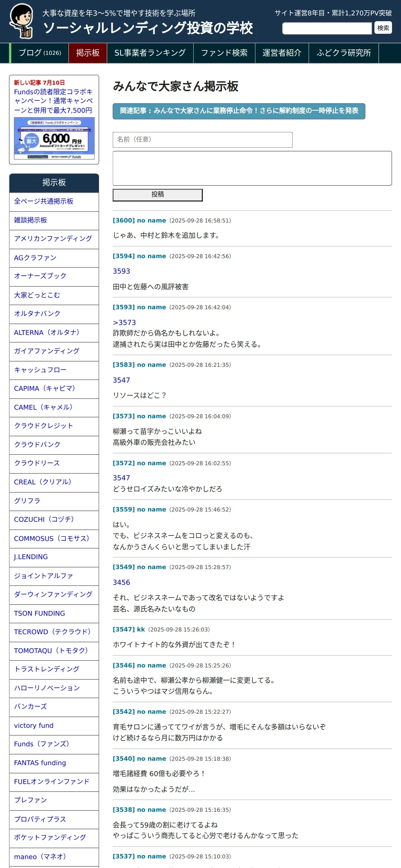This screenshot has width=401, height=868.
Task: Open the 関連記事 related article button
Action: click(239, 111)
